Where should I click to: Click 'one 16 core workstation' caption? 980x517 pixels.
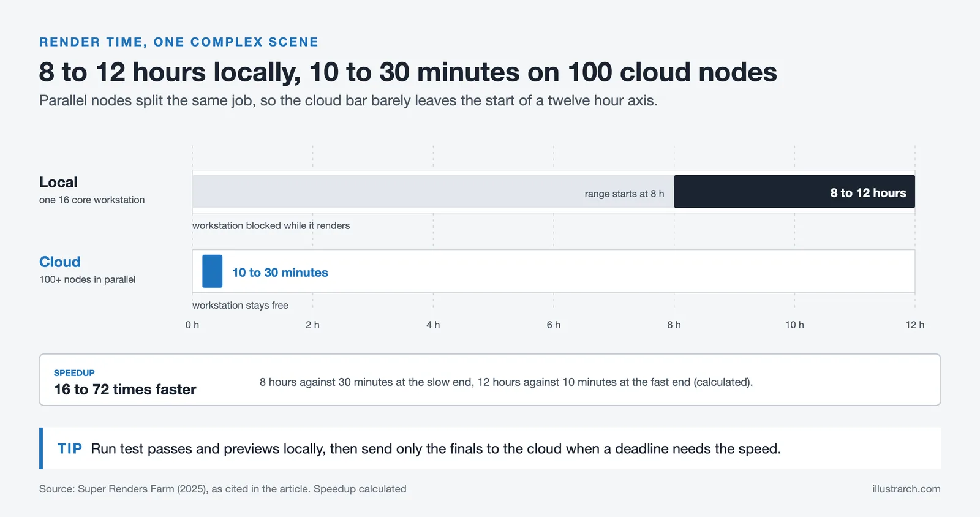pos(92,200)
